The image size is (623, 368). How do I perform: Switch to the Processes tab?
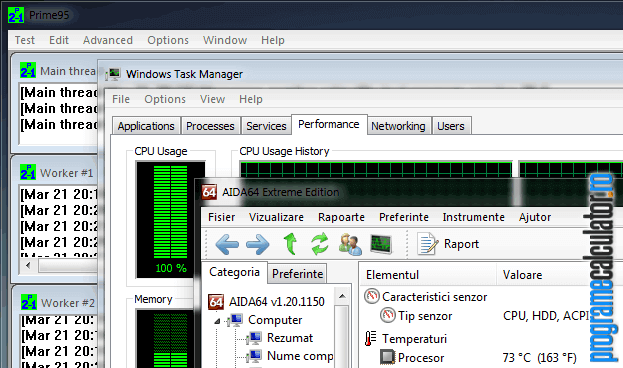coord(210,126)
